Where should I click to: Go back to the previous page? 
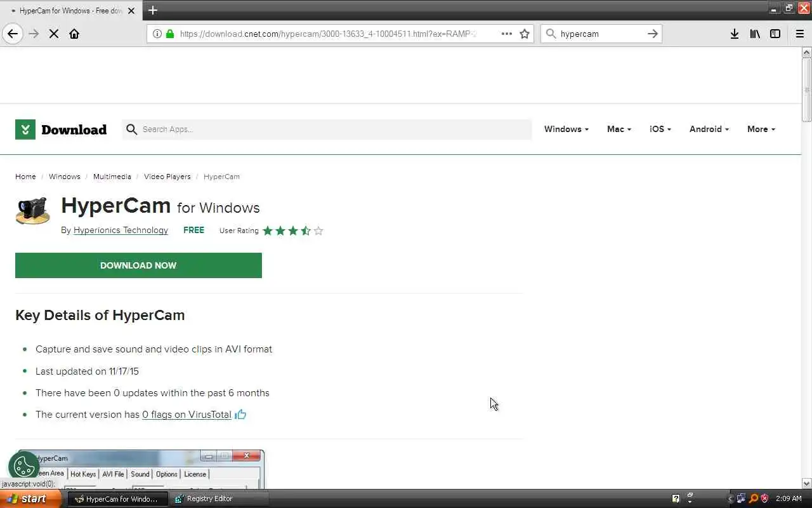click(x=13, y=34)
